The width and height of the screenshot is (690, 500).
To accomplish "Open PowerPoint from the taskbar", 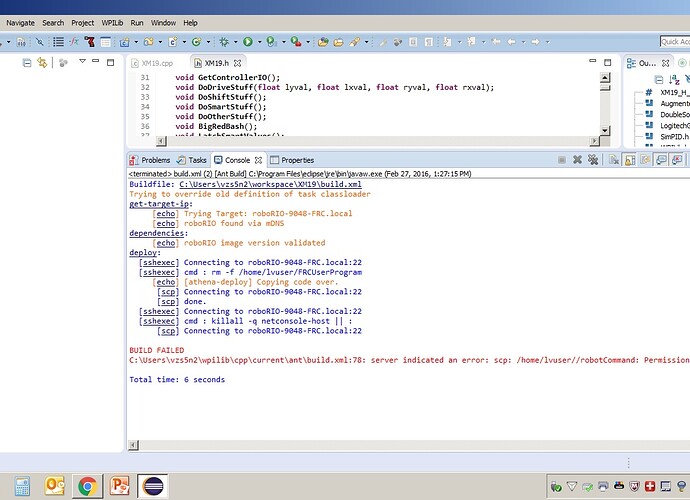I will (119, 486).
